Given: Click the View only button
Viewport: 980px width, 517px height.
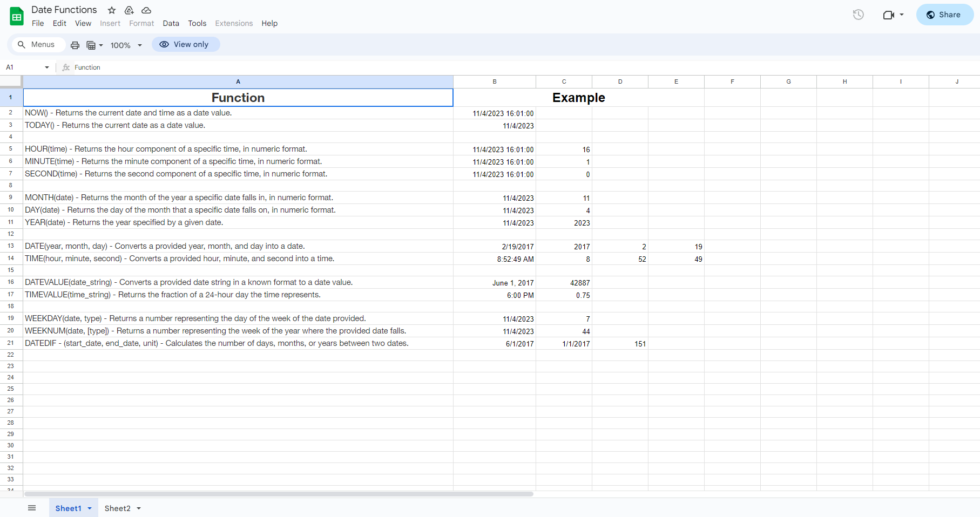Looking at the screenshot, I should tap(186, 45).
